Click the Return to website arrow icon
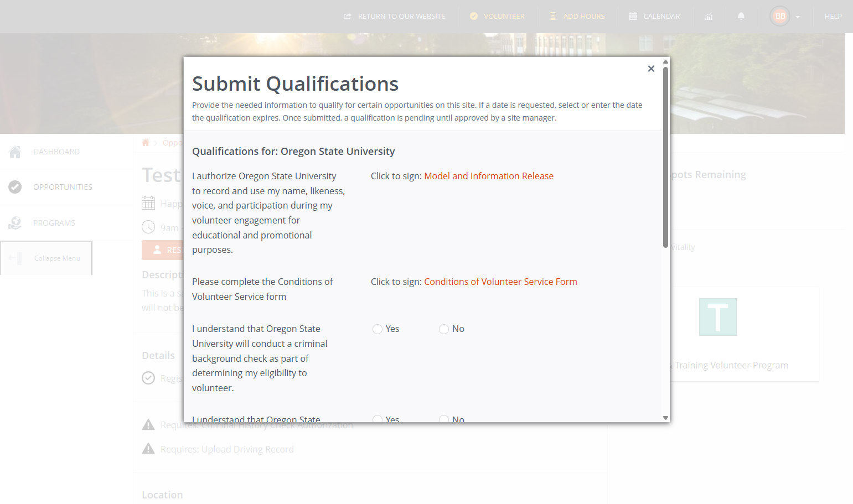The image size is (853, 504). tap(347, 17)
